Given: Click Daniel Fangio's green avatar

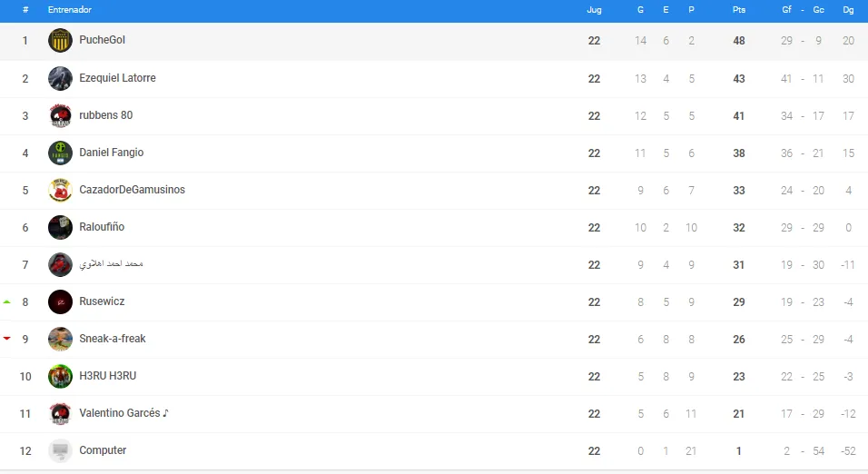Looking at the screenshot, I should coord(60,153).
